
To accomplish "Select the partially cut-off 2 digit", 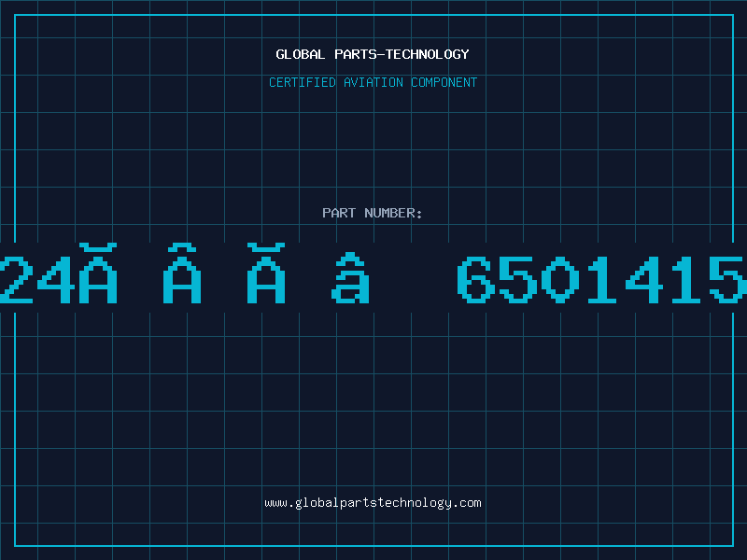I will point(16,279).
